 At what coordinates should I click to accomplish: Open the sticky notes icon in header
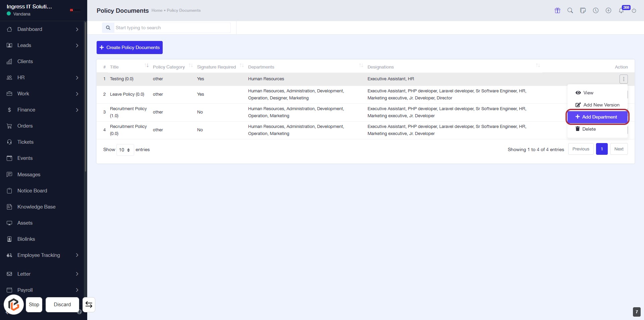[583, 10]
